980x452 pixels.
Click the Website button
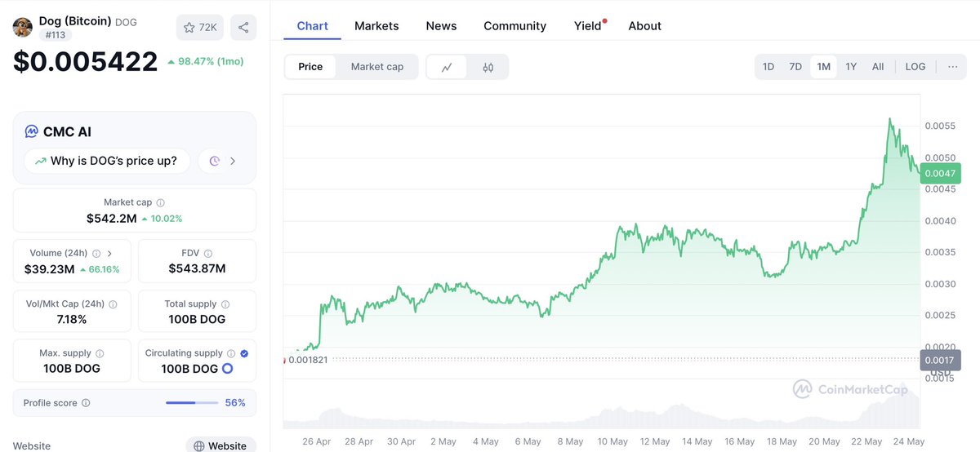(x=220, y=445)
